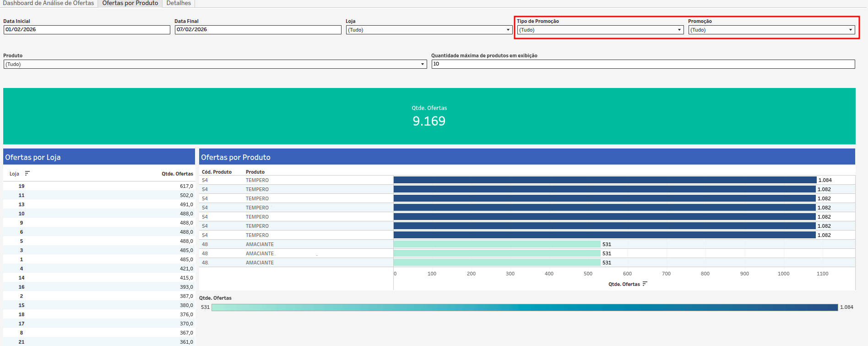868x346 pixels.
Task: Open the Loja filter dropdown arrow
Action: 508,30
